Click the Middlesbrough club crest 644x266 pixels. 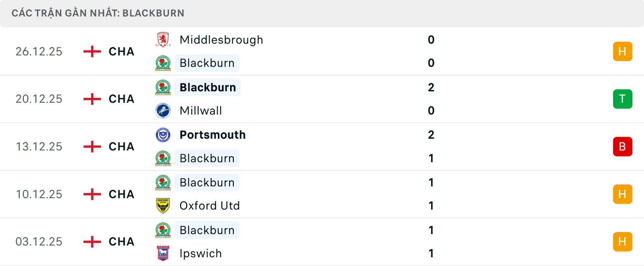pos(163,40)
